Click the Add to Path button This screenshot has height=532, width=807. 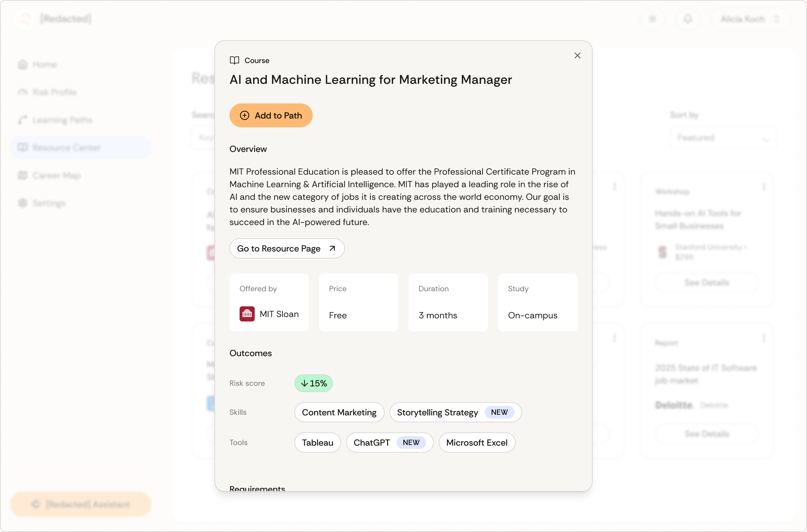270,115
